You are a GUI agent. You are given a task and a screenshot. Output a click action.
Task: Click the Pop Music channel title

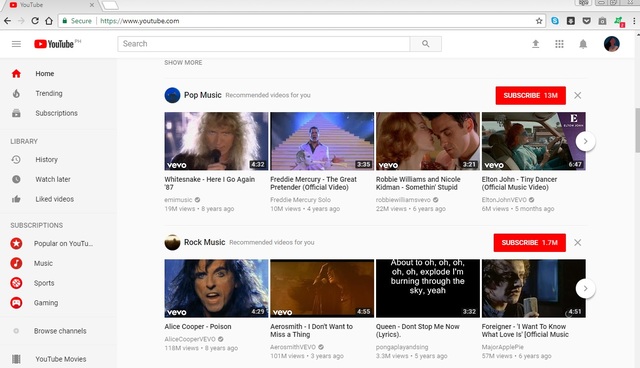coord(202,95)
